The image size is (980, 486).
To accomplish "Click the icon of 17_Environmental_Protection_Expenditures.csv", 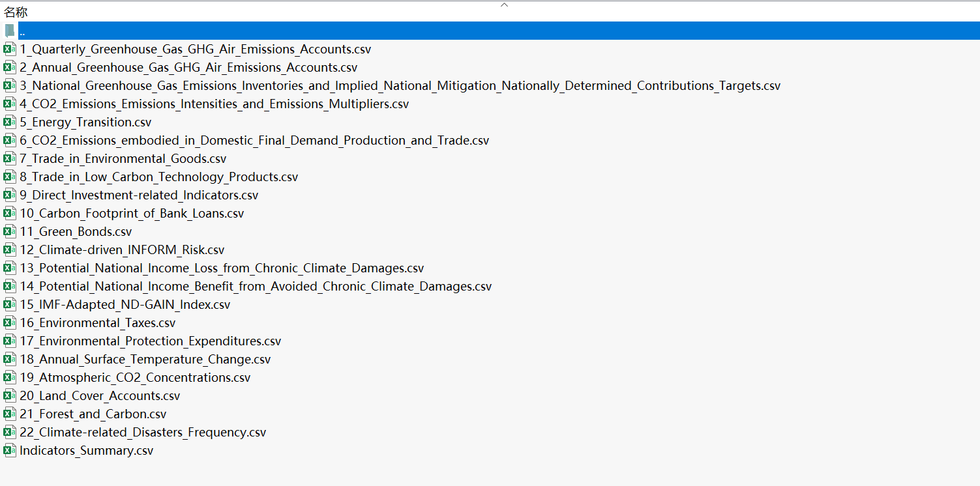I will pyautogui.click(x=10, y=341).
